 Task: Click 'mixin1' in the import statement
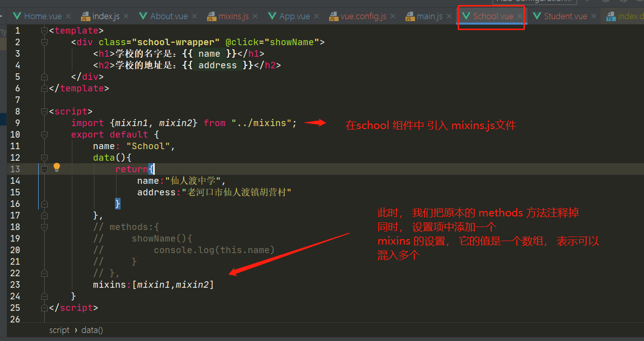click(132, 123)
